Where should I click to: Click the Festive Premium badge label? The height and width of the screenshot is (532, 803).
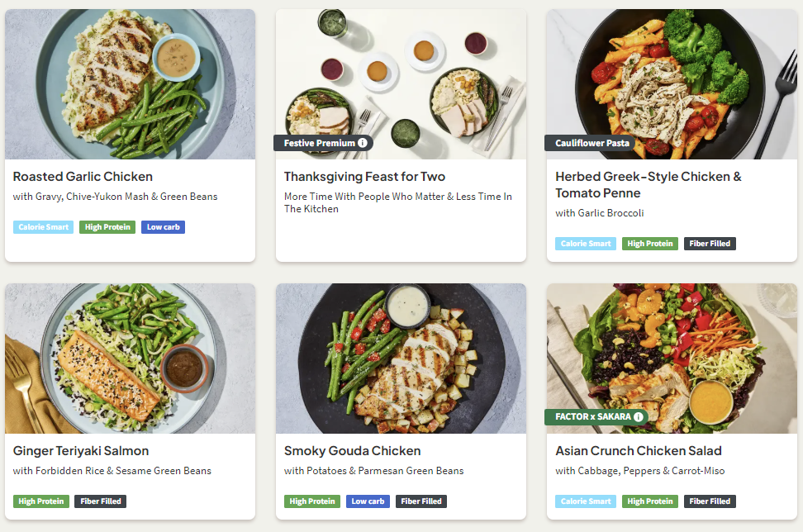tap(319, 143)
